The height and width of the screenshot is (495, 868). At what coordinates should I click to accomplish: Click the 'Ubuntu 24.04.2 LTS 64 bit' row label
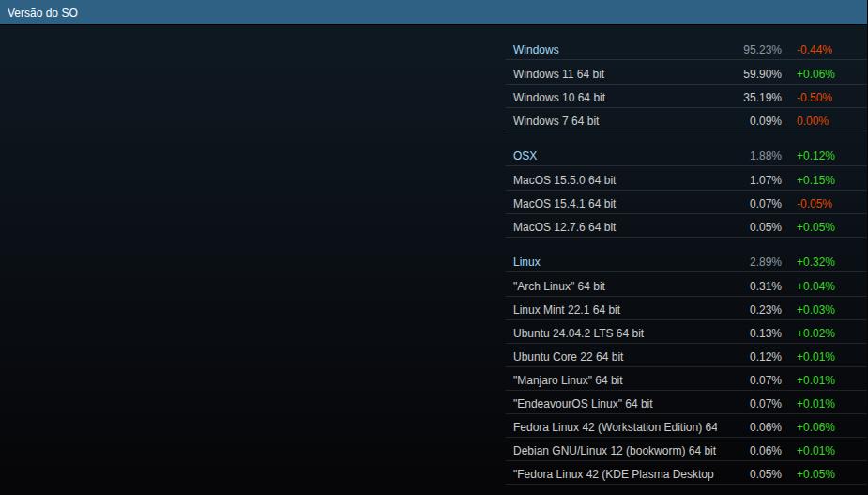click(578, 333)
